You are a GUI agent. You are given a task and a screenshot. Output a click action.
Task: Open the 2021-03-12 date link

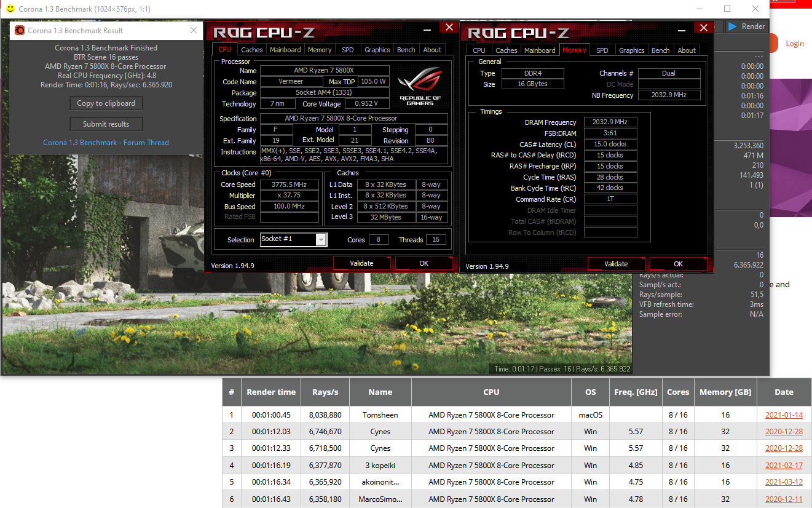pos(784,482)
